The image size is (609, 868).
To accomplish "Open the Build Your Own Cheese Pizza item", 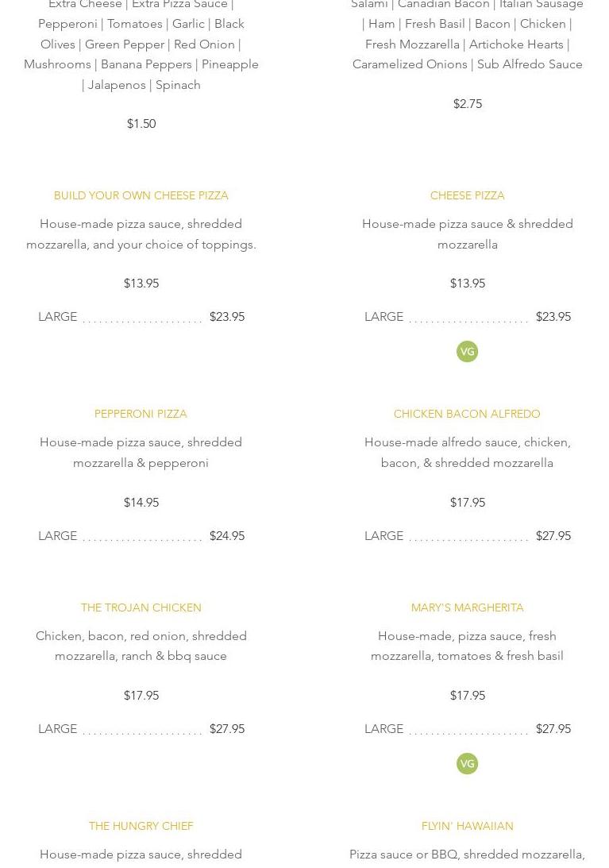I will click(141, 195).
